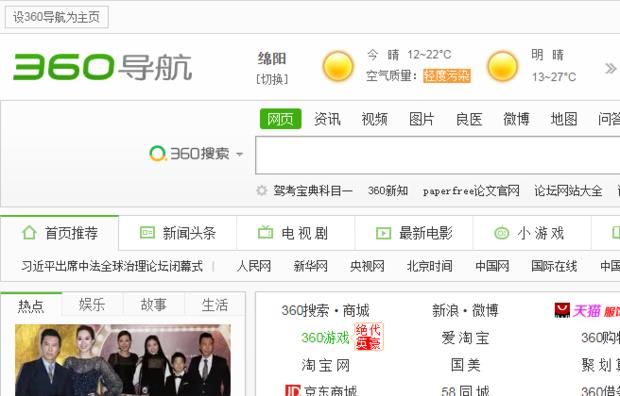Image resolution: width=620 pixels, height=396 pixels.
Task: Open paperfree论文官网 link
Action: pyautogui.click(x=471, y=191)
